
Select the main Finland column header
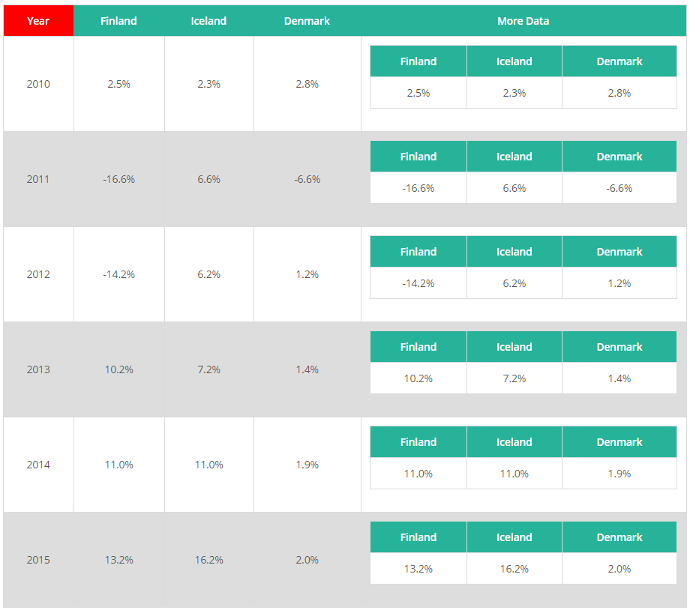[118, 21]
